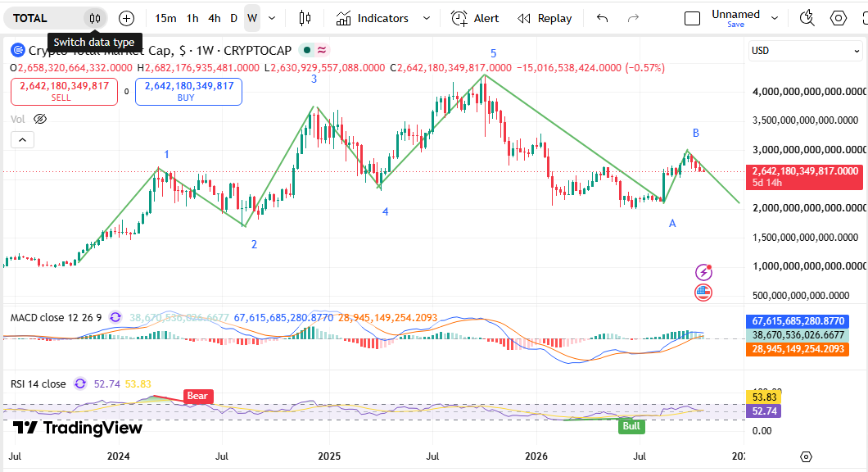The width and height of the screenshot is (868, 472).
Task: Switch chart to the 1h timeframe
Action: point(192,18)
